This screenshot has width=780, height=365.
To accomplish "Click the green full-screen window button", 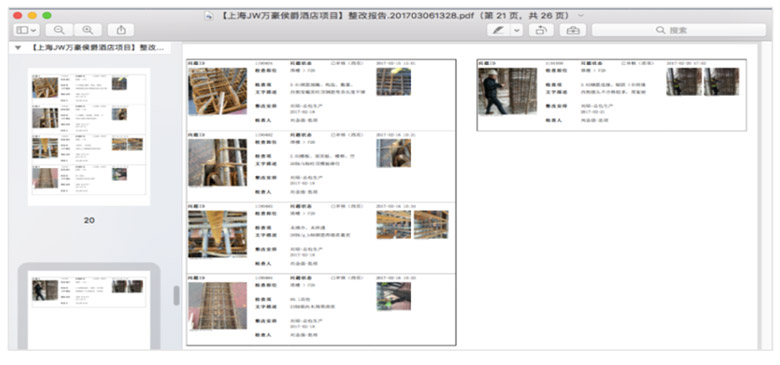I will (47, 15).
